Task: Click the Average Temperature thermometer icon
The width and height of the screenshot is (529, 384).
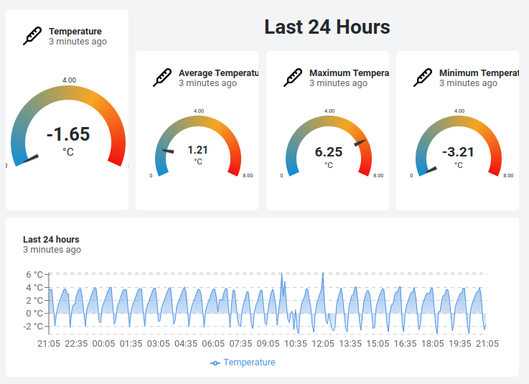Action: (162, 78)
